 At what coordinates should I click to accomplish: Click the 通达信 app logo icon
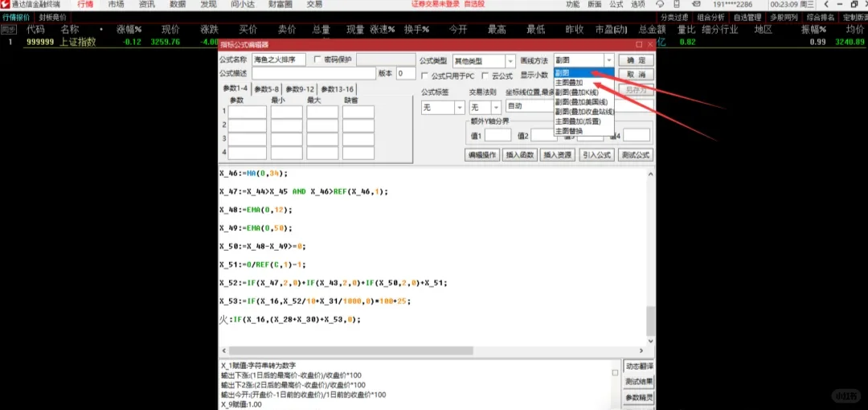6,5
